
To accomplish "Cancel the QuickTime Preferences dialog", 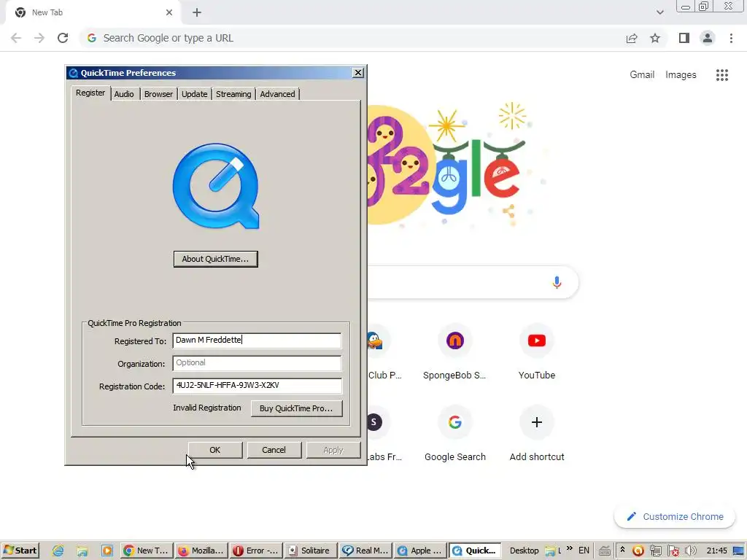I will [274, 450].
